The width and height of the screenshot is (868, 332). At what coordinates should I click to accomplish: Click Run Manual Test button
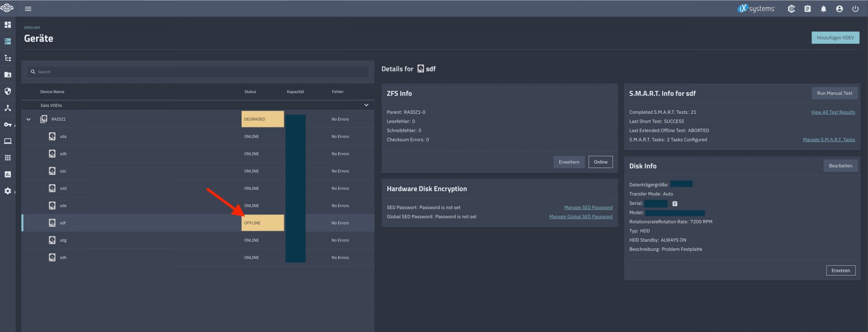835,93
